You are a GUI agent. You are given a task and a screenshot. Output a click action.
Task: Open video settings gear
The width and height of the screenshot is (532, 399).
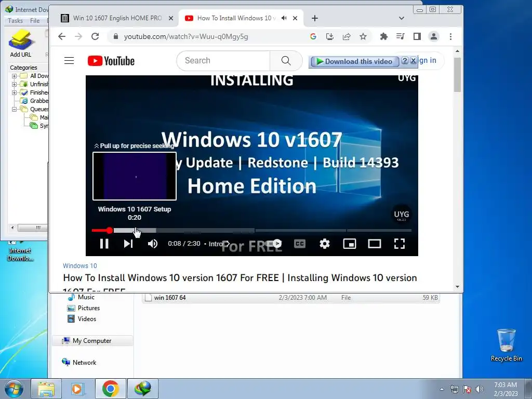(x=325, y=244)
